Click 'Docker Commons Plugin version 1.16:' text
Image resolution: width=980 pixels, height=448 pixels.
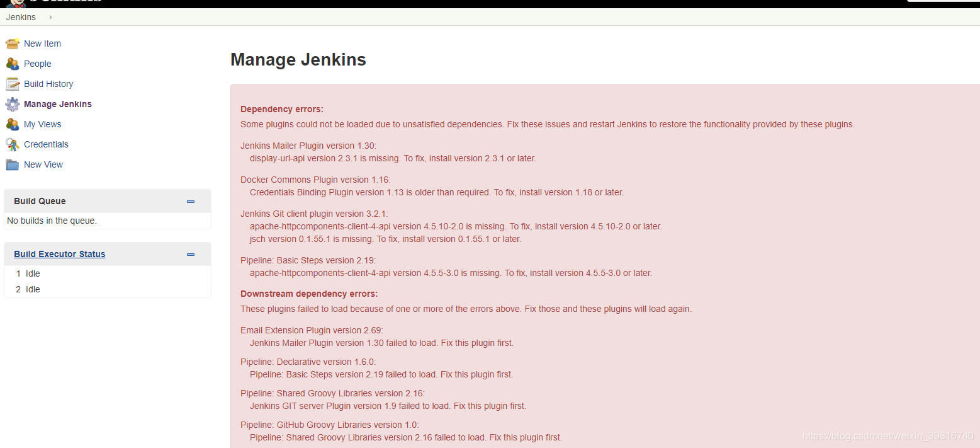click(315, 180)
